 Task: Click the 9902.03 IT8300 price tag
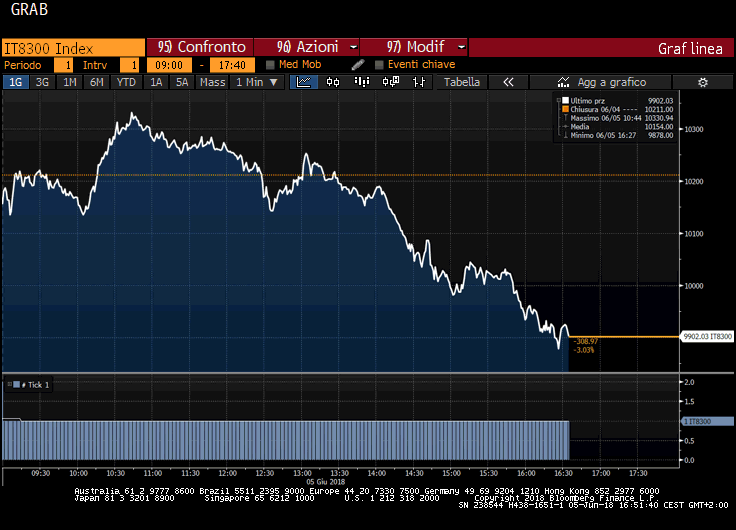click(x=707, y=336)
